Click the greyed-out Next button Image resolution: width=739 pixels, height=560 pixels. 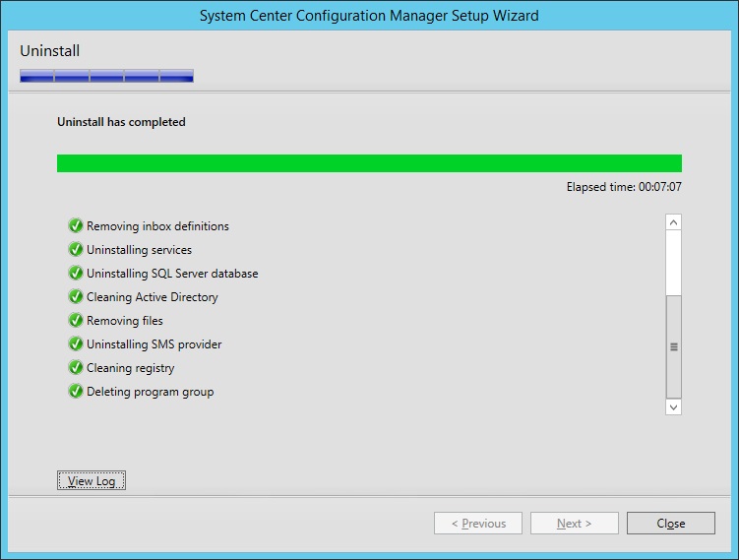[x=575, y=524]
